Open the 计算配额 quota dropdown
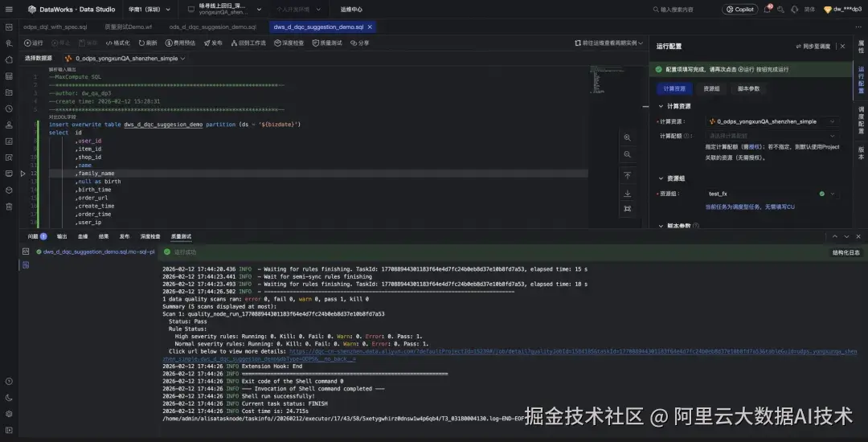868x442 pixels. click(x=772, y=136)
